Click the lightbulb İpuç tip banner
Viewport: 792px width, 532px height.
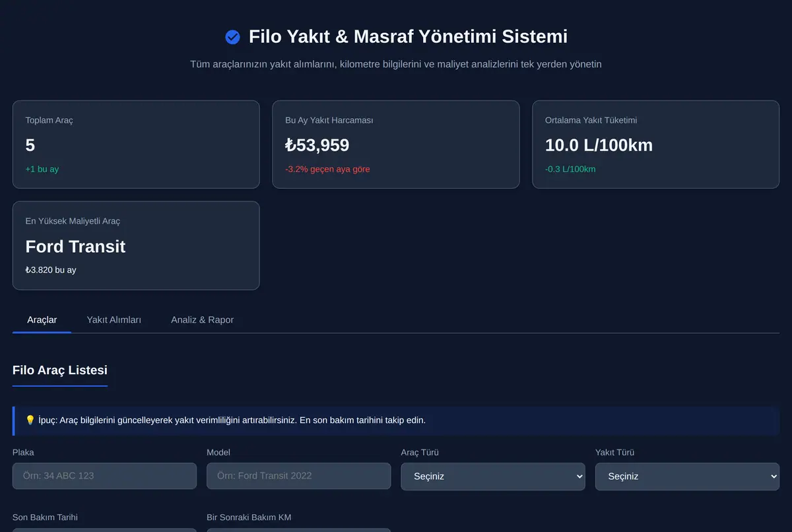(x=396, y=420)
